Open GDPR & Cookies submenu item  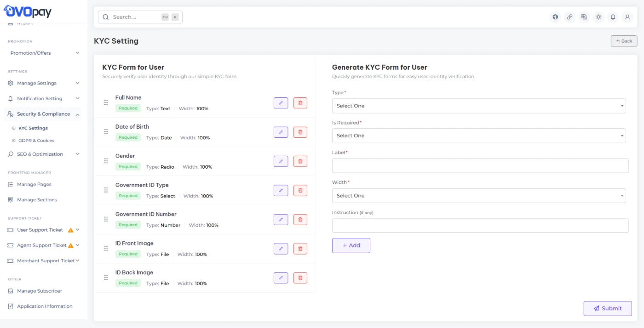point(36,141)
